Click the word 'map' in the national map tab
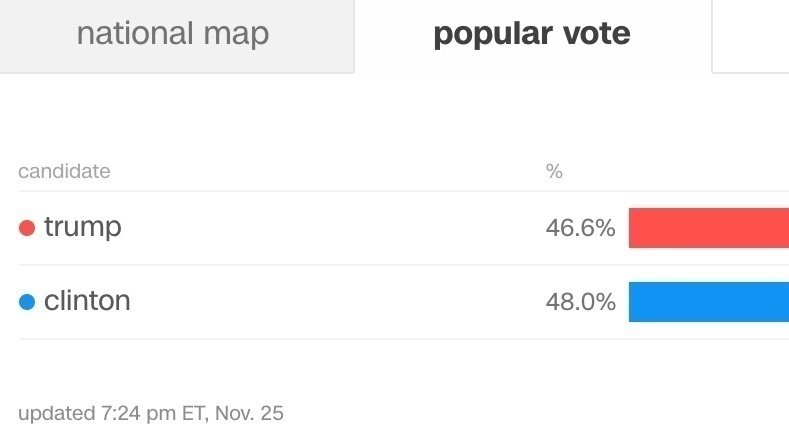789x444 pixels. (x=236, y=34)
